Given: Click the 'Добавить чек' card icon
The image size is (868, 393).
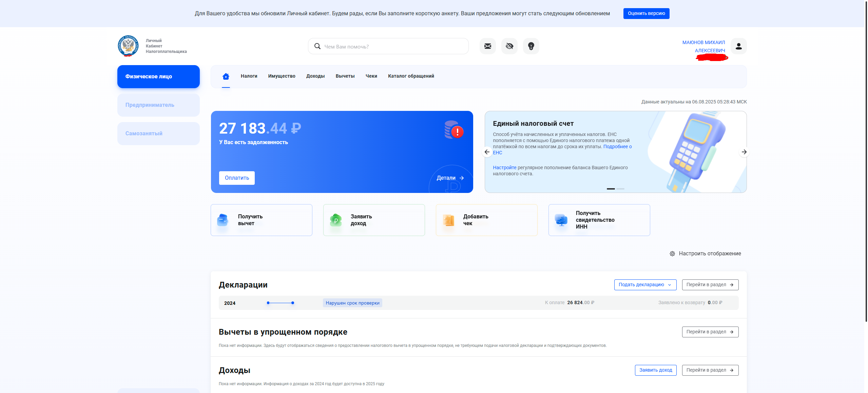Looking at the screenshot, I should [x=449, y=220].
